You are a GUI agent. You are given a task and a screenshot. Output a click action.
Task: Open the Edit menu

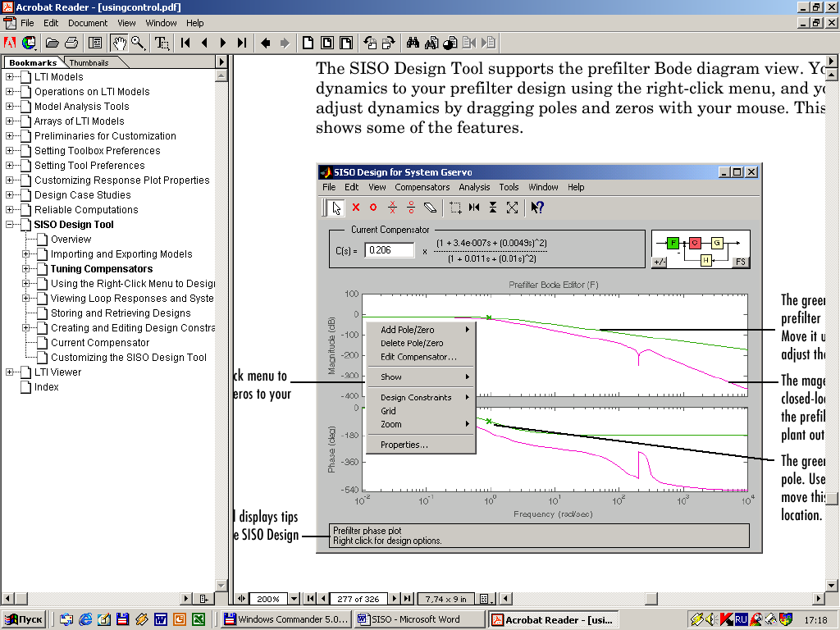pyautogui.click(x=51, y=23)
